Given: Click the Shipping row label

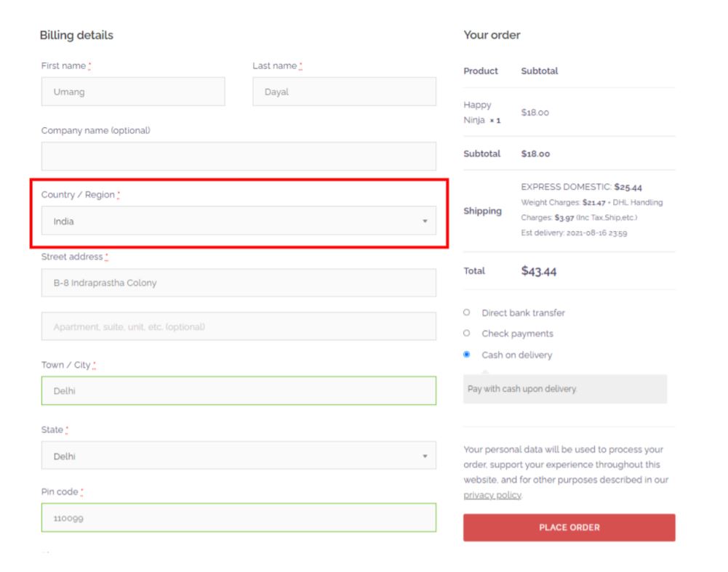Looking at the screenshot, I should (x=482, y=211).
